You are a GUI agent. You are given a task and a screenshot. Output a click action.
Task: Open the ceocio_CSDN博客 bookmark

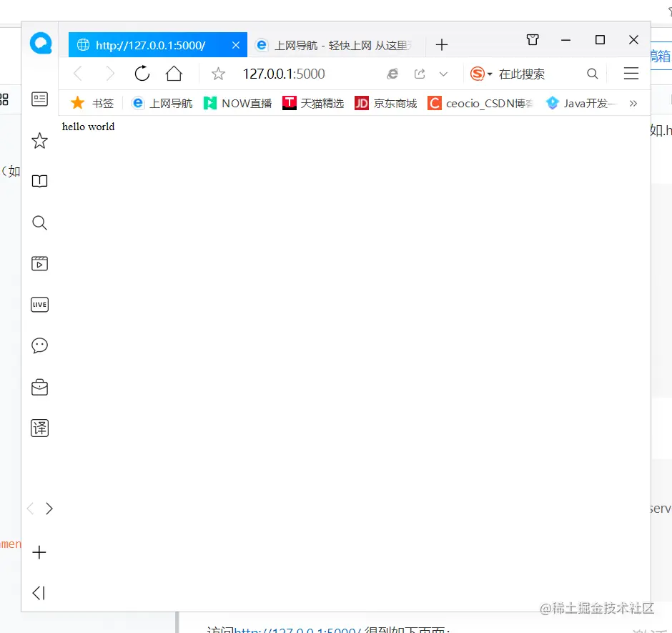[x=481, y=103]
